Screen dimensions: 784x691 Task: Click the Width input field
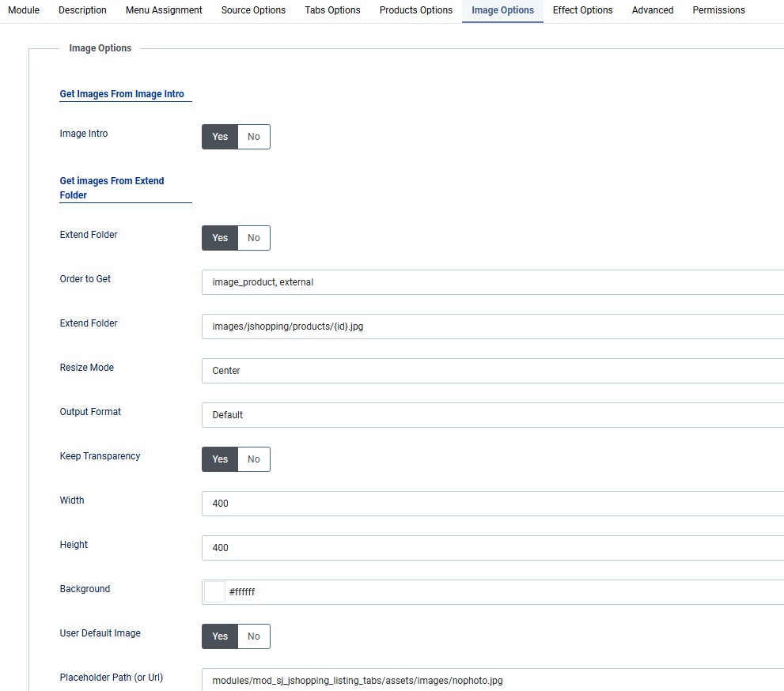490,504
